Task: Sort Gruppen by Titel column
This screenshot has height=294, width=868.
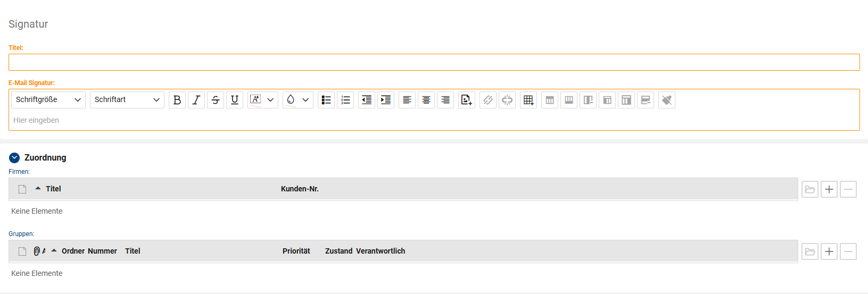Action: tap(133, 251)
